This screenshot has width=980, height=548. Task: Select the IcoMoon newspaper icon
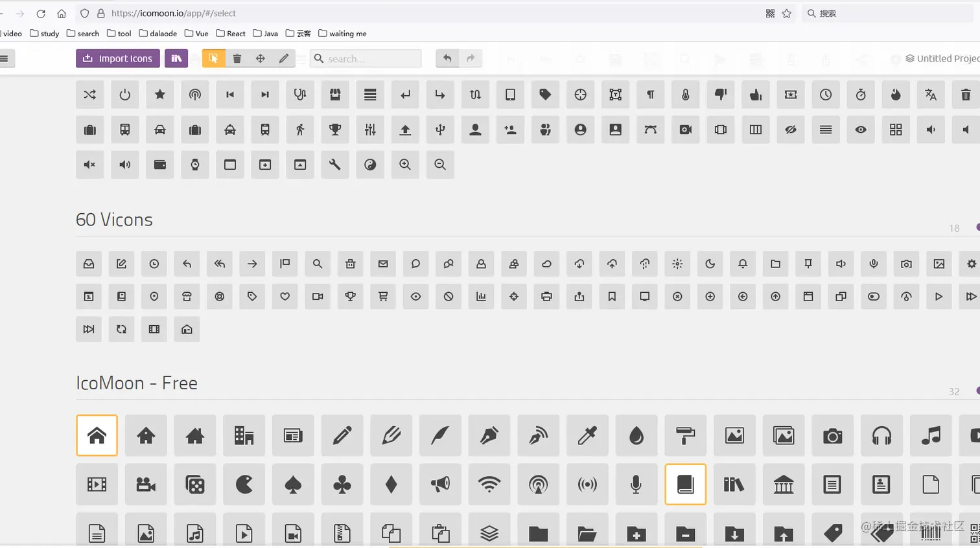click(x=293, y=435)
